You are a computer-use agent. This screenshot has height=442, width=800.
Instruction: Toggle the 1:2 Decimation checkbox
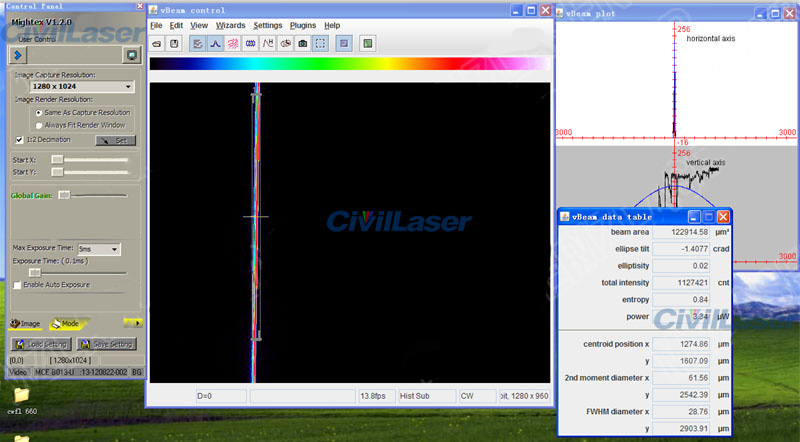(x=18, y=140)
